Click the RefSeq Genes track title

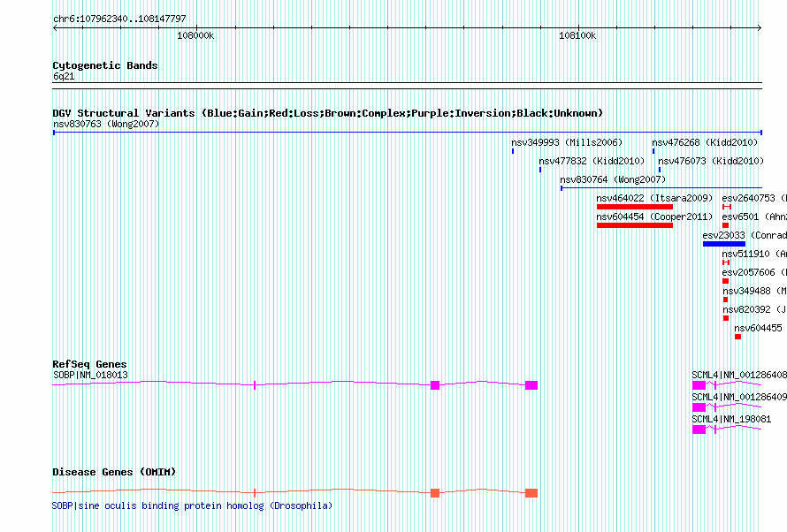89,364
